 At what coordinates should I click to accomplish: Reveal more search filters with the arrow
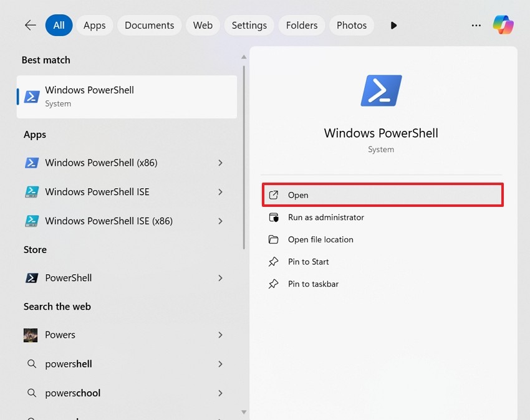pos(393,25)
